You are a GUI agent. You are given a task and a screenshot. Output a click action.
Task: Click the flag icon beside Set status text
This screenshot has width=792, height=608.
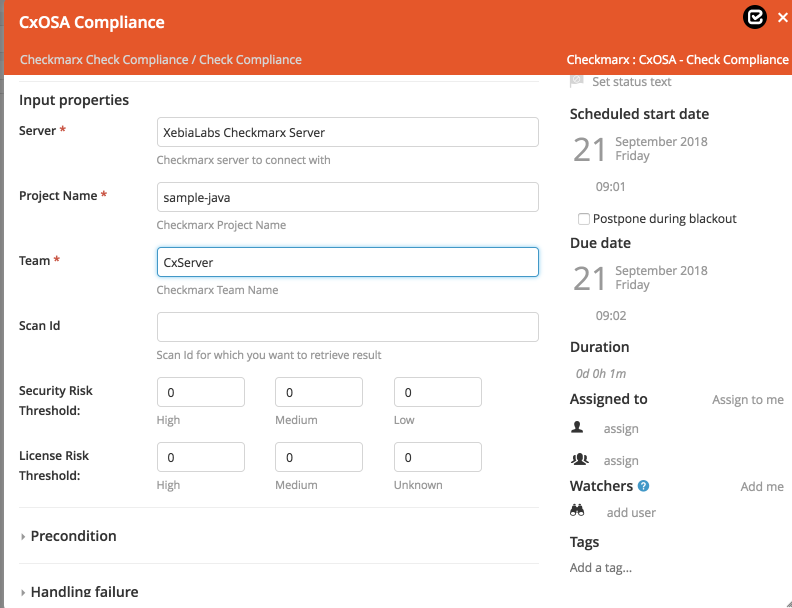click(576, 81)
